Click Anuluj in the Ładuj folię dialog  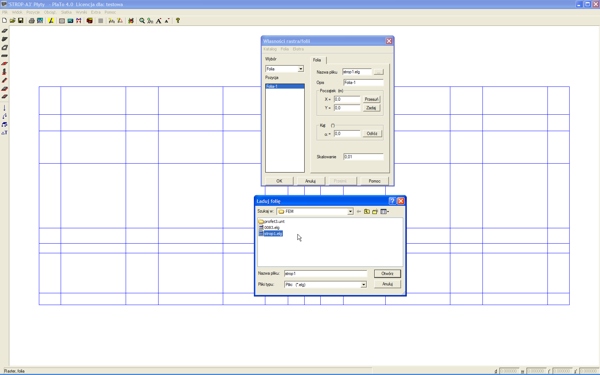click(387, 284)
